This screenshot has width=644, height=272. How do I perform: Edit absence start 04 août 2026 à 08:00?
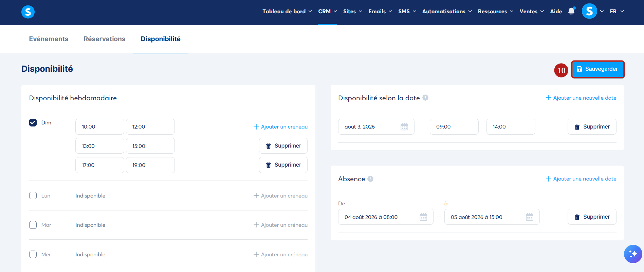pyautogui.click(x=386, y=217)
